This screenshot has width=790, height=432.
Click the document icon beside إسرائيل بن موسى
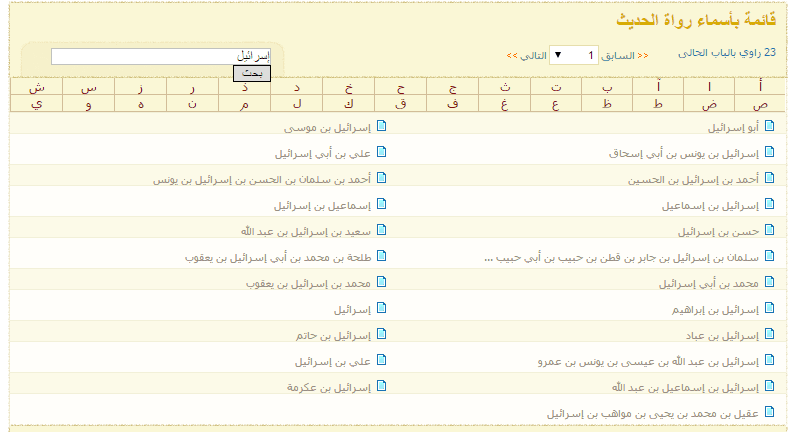[380, 127]
